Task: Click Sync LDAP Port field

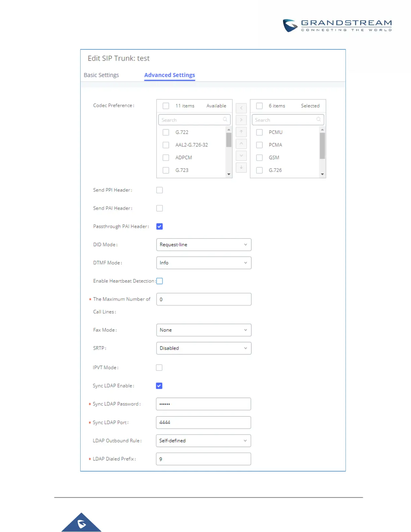Action: tap(203, 423)
